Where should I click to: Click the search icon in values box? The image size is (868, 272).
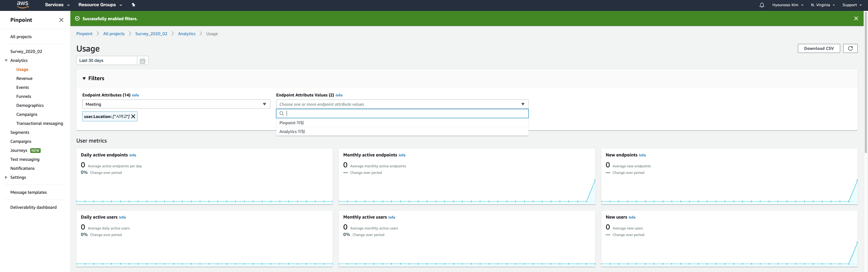(x=282, y=113)
